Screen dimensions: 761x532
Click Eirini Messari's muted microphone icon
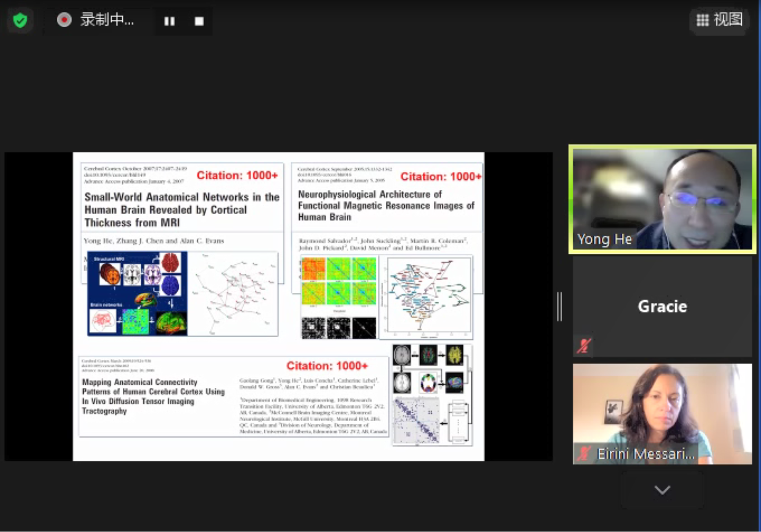point(584,453)
